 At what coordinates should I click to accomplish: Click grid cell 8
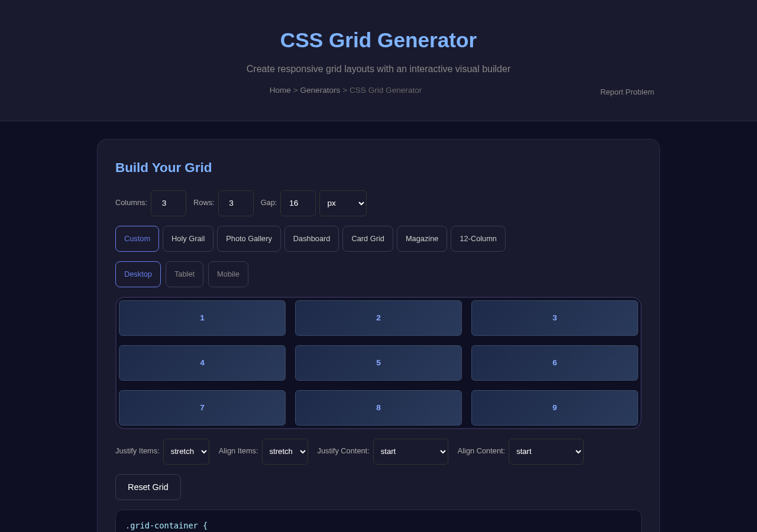(378, 408)
